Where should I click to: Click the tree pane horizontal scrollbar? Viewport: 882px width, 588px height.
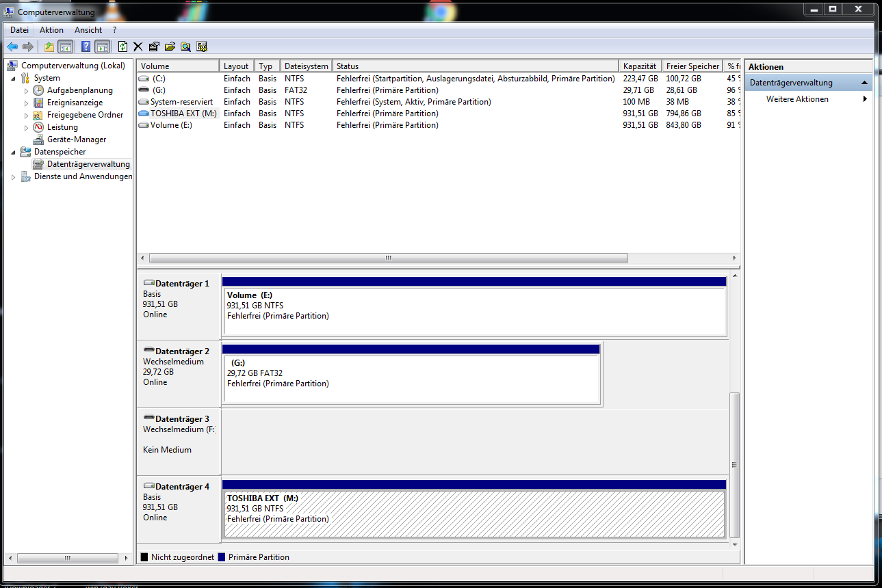pyautogui.click(x=67, y=557)
